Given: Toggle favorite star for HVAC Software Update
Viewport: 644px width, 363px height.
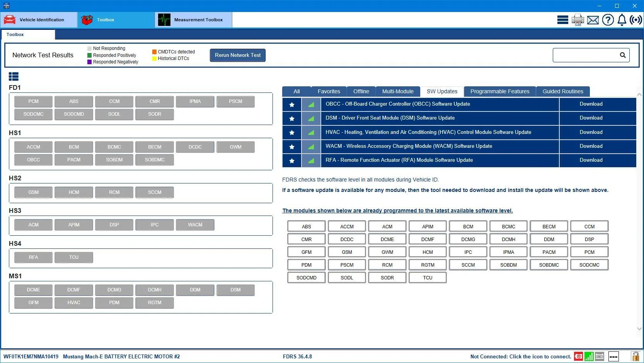Looking at the screenshot, I should pyautogui.click(x=292, y=133).
